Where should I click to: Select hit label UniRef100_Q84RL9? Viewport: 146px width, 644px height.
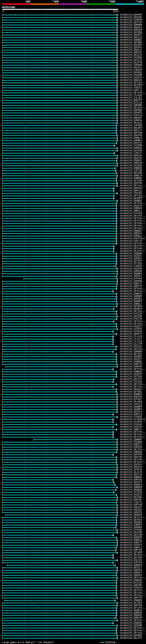click(131, 309)
